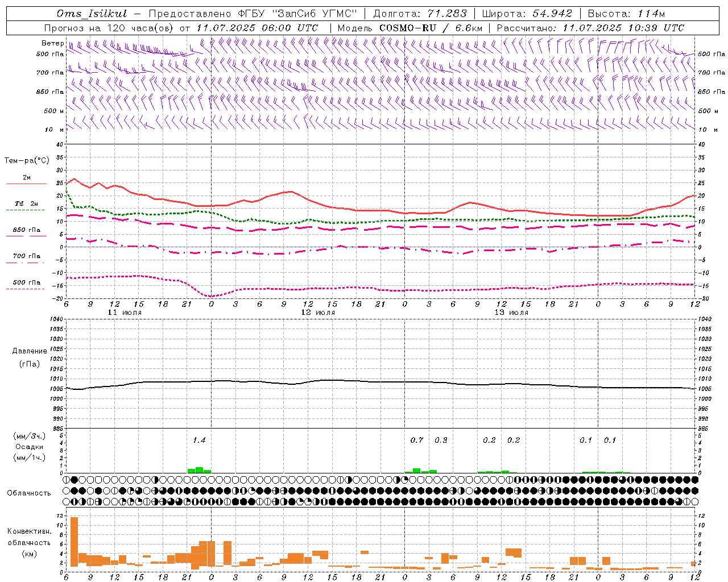Image resolution: width=728 pixels, height=582 pixels.
Task: Click the elevation text Высота: 114м
Action: pyautogui.click(x=626, y=14)
